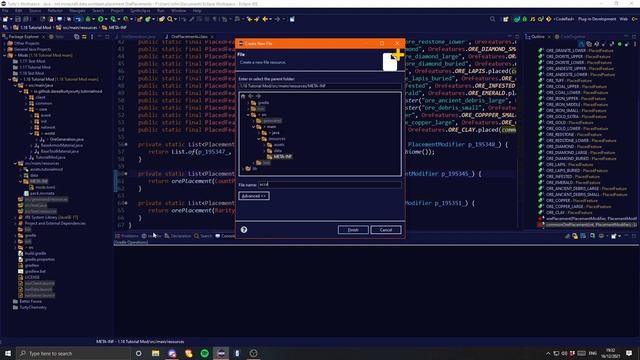Screen dimensions: 640x360
Task: Collapse the src folder in dialog tree
Action: pyautogui.click(x=248, y=115)
